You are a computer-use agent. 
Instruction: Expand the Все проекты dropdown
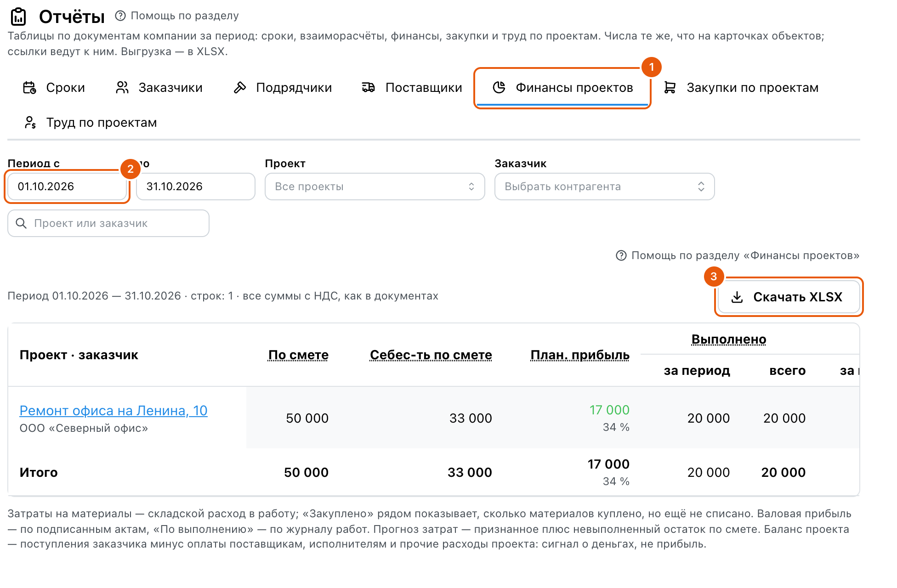pos(375,187)
